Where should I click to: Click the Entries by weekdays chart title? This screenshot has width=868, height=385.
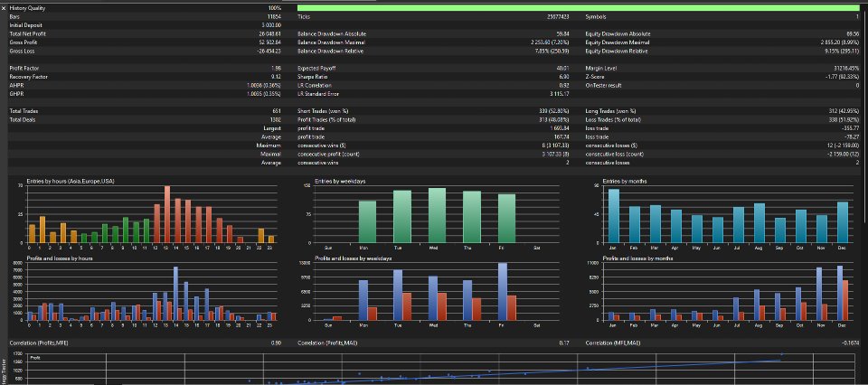click(x=340, y=182)
